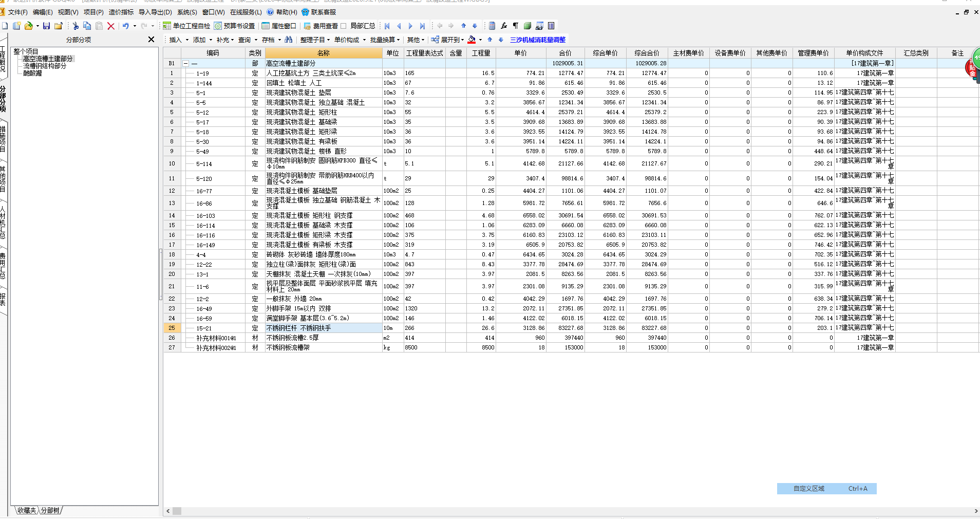
Task: Open the 造价指标 menu
Action: pyautogui.click(x=121, y=12)
